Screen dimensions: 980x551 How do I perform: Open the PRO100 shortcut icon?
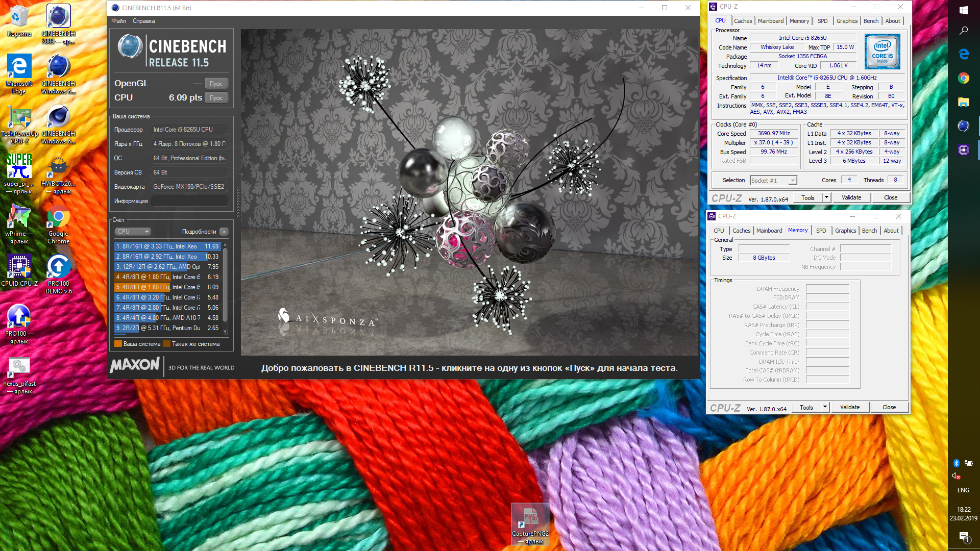tap(19, 324)
